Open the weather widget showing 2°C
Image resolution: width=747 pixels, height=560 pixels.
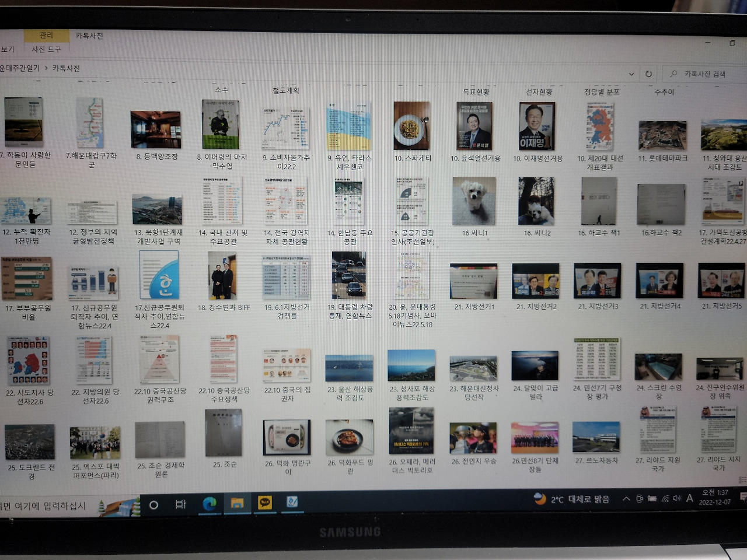(x=572, y=499)
